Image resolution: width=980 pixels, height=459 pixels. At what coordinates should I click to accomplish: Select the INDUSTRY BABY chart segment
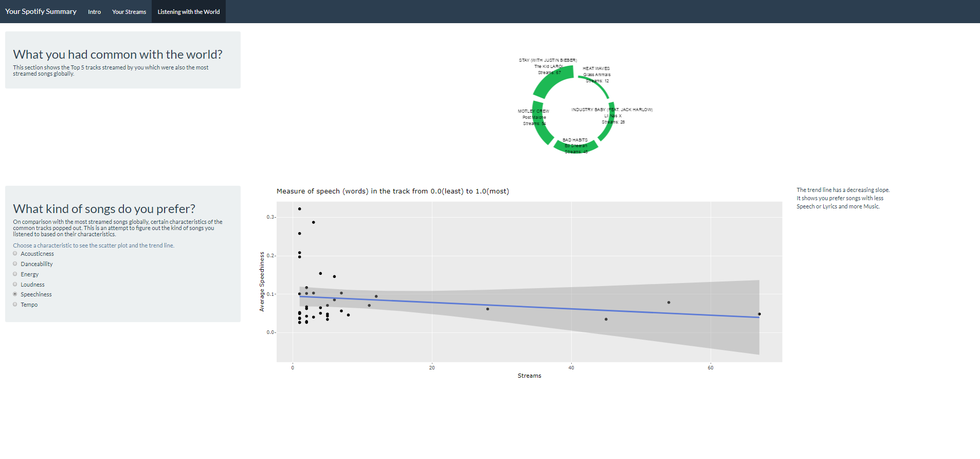[607, 123]
